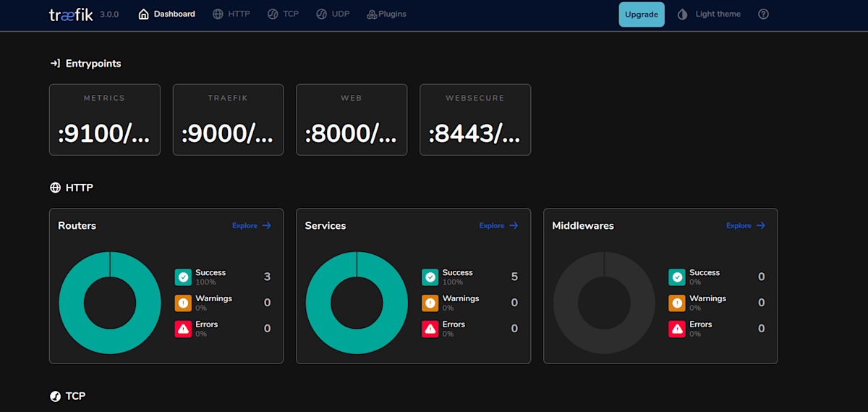Viewport: 868px width, 412px height.
Task: Switch to the UDP tab
Action: pyautogui.click(x=333, y=14)
